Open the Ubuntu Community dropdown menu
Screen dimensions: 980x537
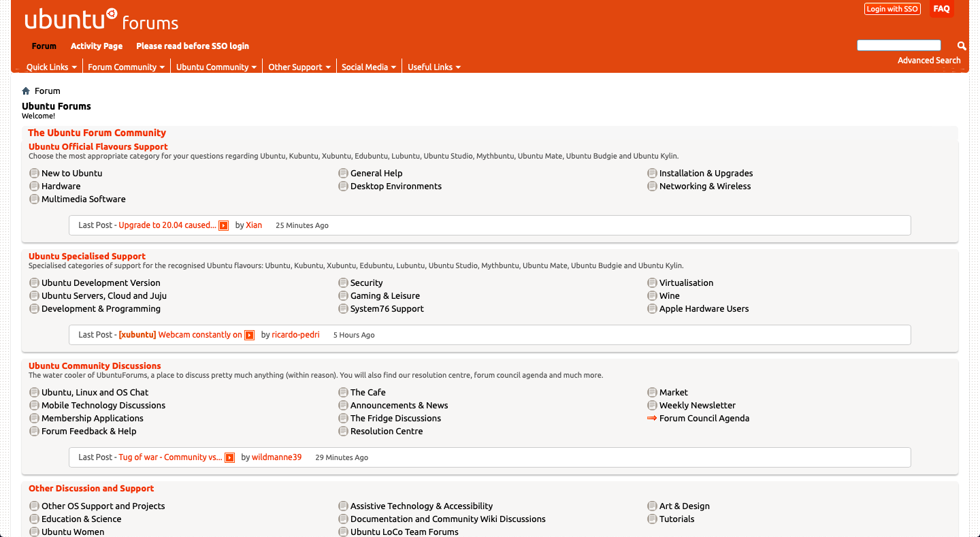click(216, 67)
